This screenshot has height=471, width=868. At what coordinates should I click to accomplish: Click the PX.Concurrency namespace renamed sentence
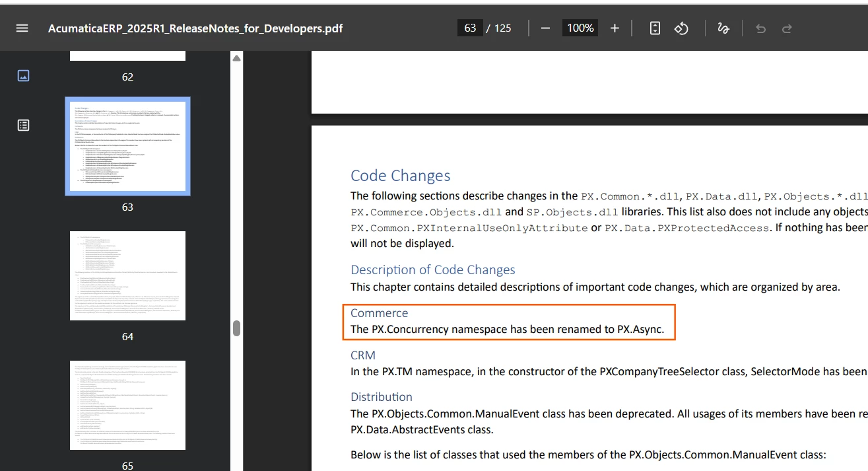coord(507,329)
